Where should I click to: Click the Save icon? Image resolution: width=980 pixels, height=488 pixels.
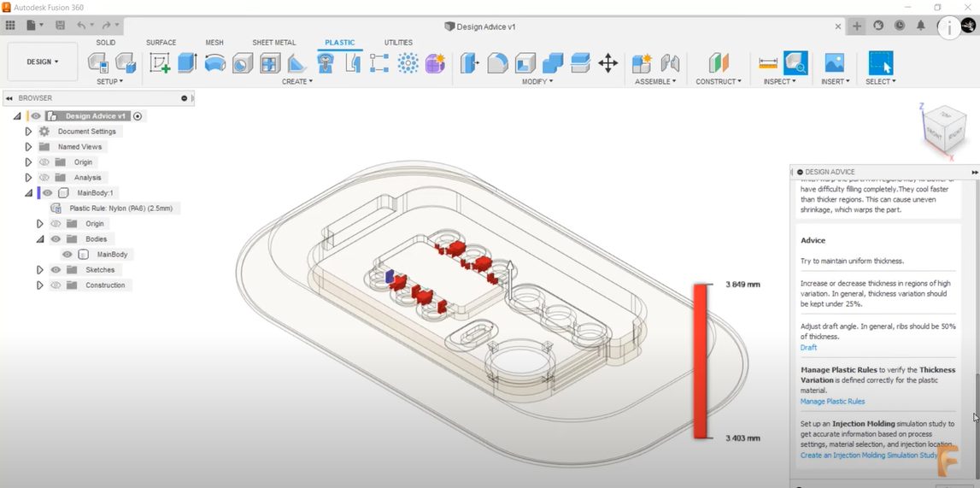point(60,26)
